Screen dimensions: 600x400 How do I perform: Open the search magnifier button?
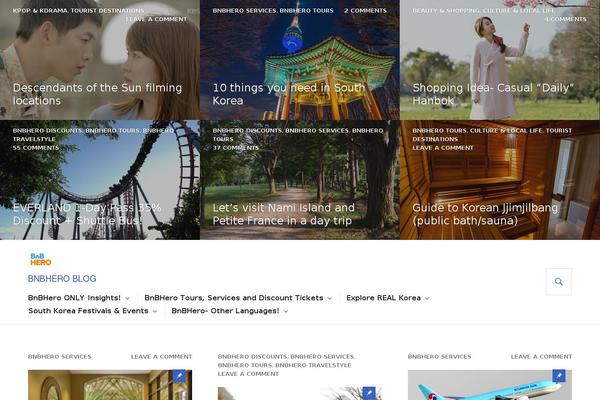pyautogui.click(x=559, y=282)
